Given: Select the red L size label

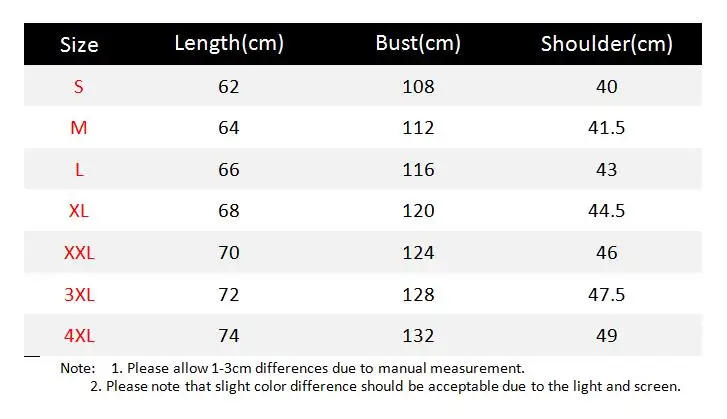Looking at the screenshot, I should pos(79,170).
